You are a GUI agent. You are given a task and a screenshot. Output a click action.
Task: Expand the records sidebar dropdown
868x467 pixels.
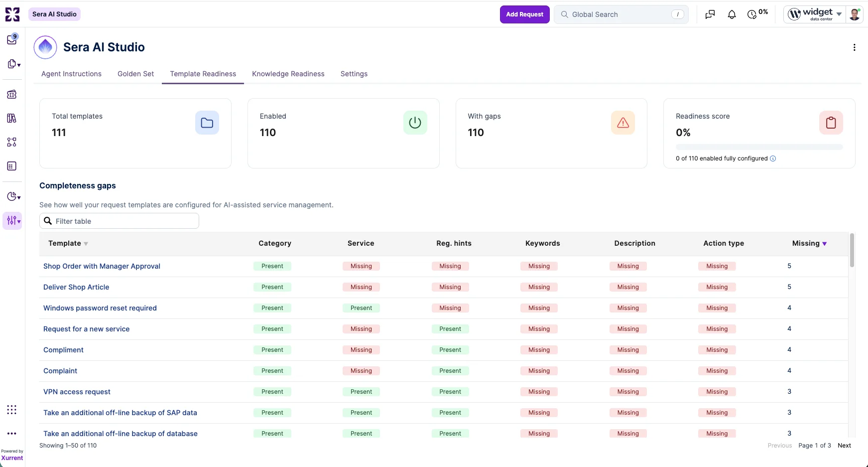[13, 64]
